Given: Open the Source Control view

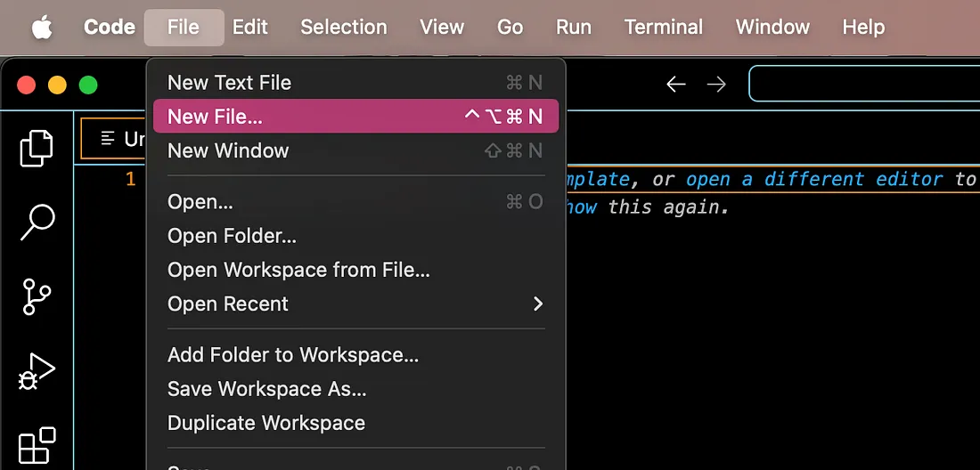Looking at the screenshot, I should tap(37, 296).
